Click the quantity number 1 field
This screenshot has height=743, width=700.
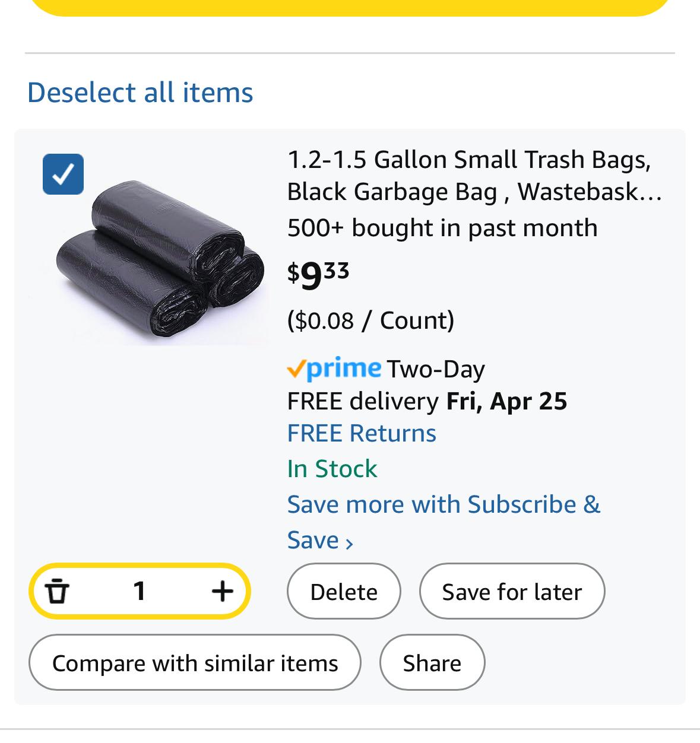pos(140,590)
